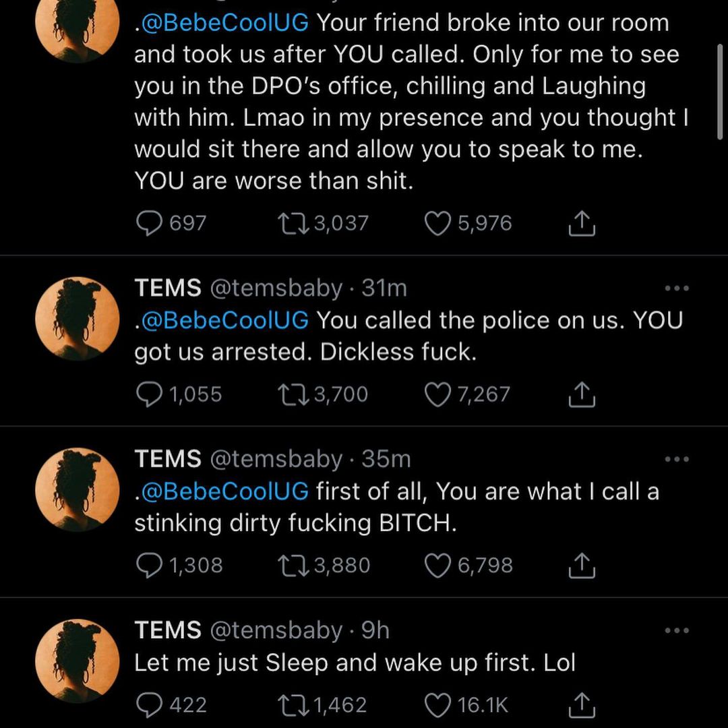Retweet the 'called the police' tweet
Image resolution: width=728 pixels, height=728 pixels.
coord(293,394)
